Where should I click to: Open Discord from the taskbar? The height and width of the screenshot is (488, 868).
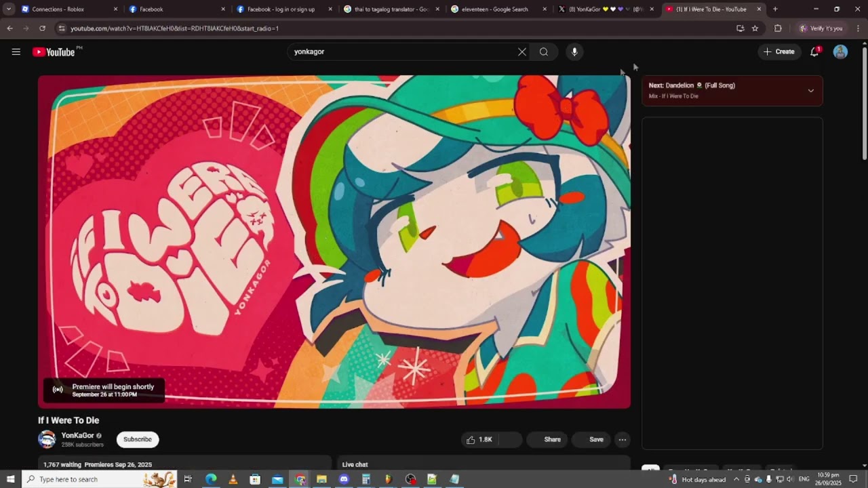344,479
